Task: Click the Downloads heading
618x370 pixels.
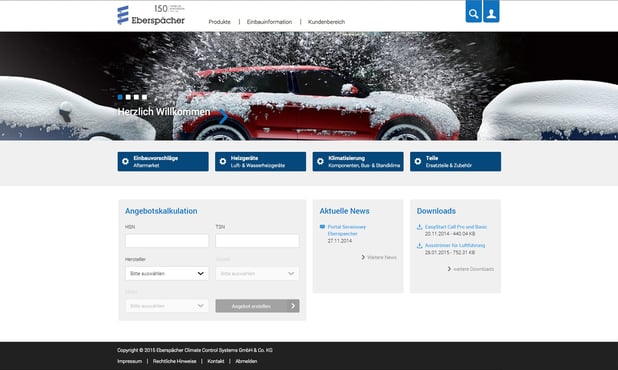Action: click(436, 211)
